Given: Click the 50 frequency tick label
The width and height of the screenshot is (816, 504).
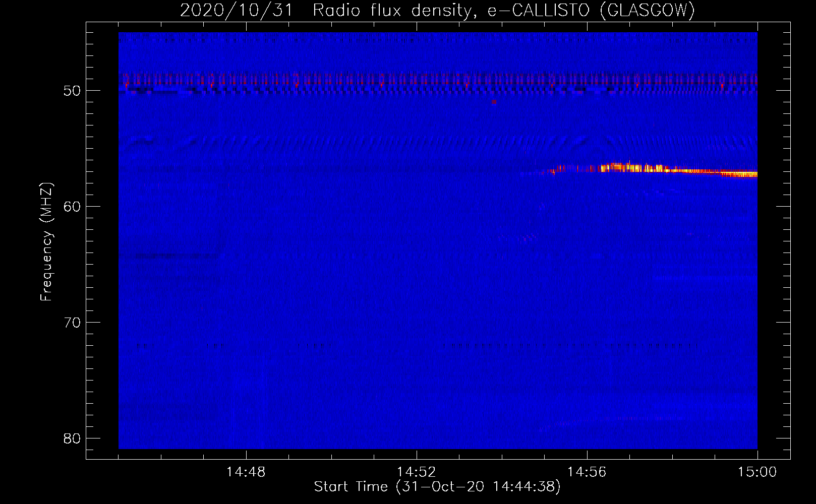Looking at the screenshot, I should [x=72, y=91].
